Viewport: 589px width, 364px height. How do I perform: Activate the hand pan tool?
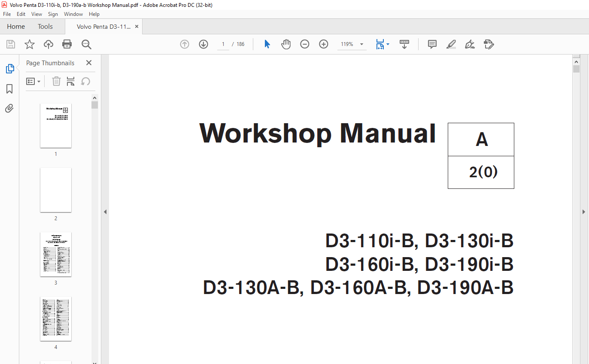click(286, 44)
